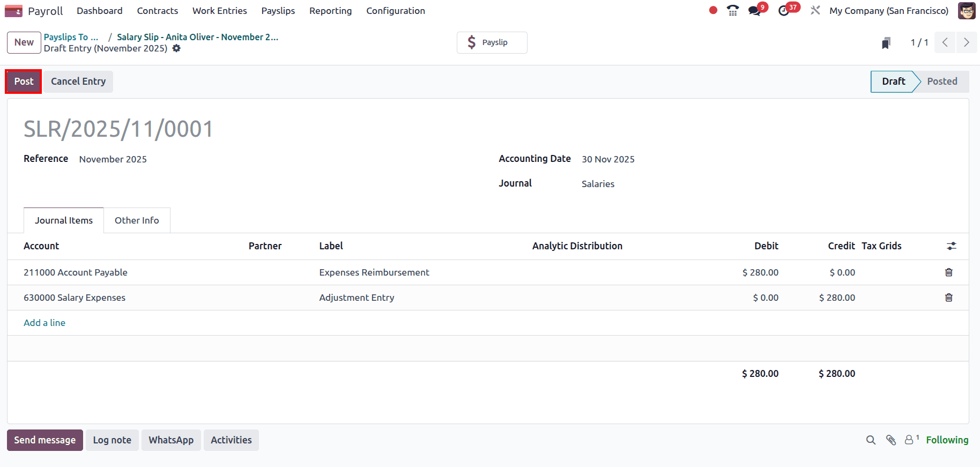
Task: Open the Dashboard menu
Action: click(x=100, y=11)
